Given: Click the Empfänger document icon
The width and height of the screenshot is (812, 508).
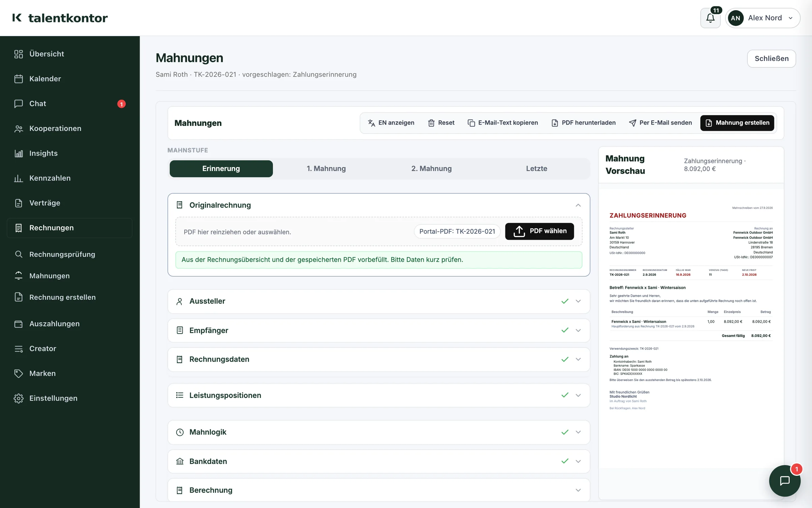Looking at the screenshot, I should 180,330.
